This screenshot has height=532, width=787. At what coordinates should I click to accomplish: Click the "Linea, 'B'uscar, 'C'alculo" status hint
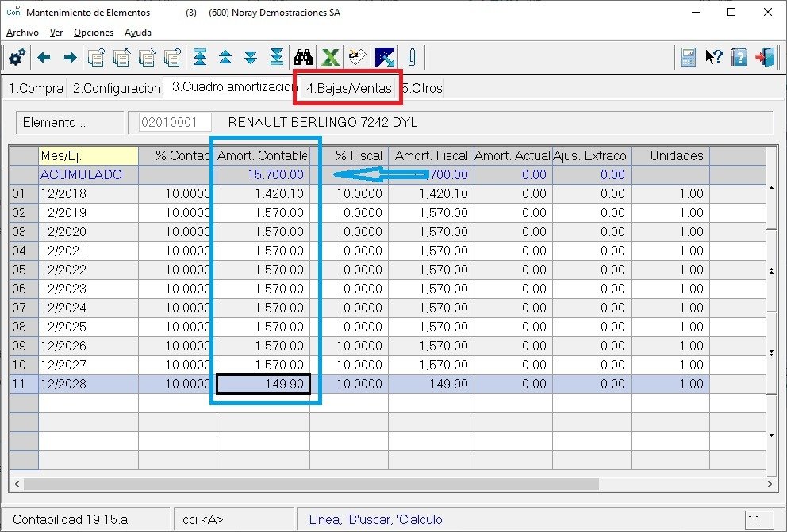[375, 520]
